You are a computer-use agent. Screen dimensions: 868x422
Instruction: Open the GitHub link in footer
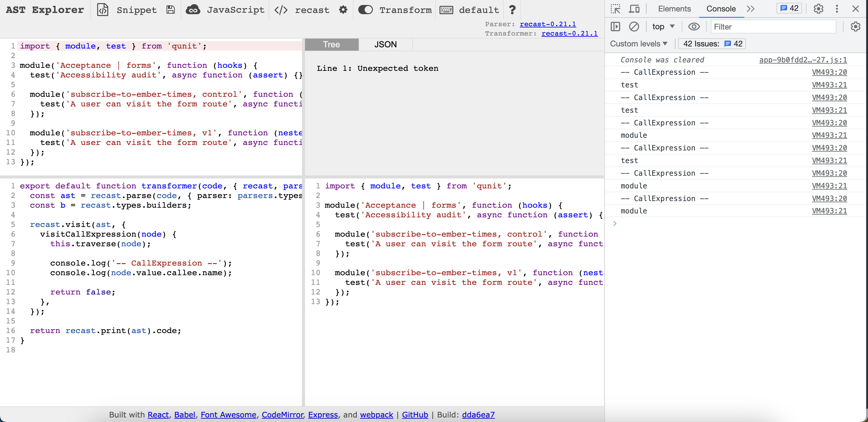point(415,414)
